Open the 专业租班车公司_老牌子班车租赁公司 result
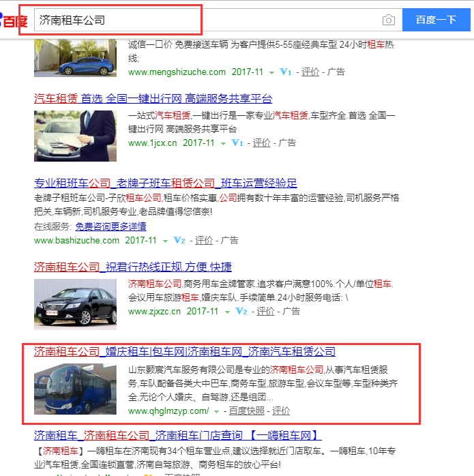Viewport: 474px width, 476px height. click(x=166, y=183)
